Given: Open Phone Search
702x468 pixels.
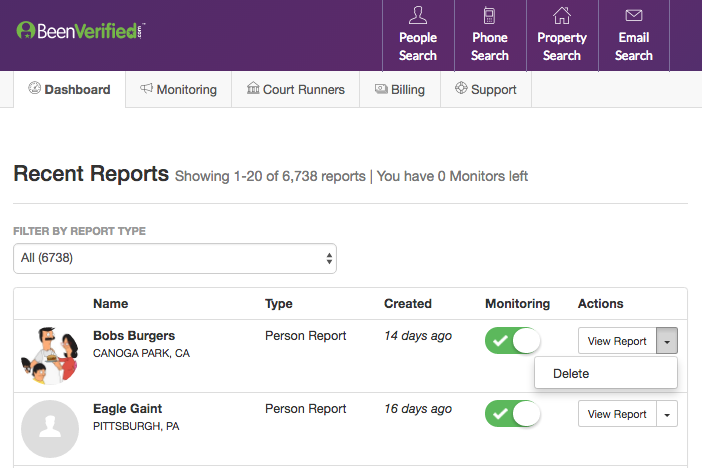Looking at the screenshot, I should 490,35.
